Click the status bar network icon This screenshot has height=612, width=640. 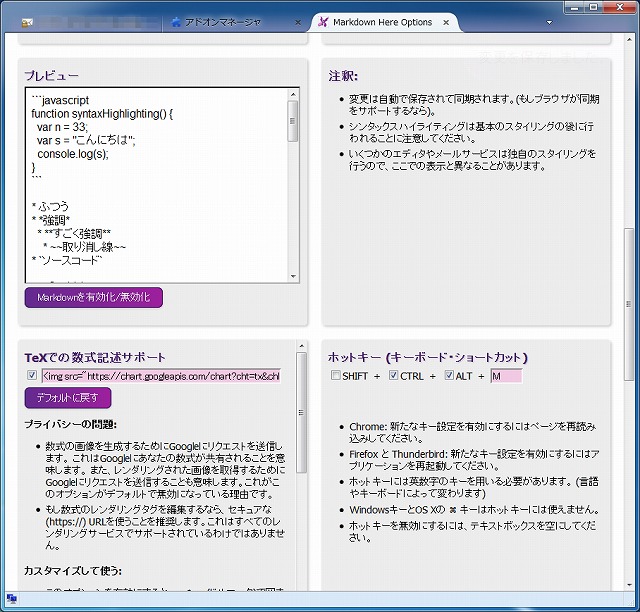coord(12,599)
